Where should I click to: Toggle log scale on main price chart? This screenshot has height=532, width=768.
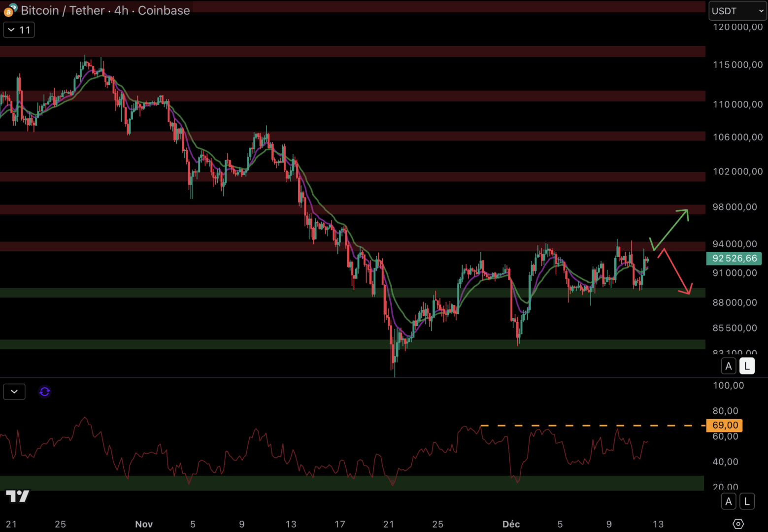pyautogui.click(x=747, y=366)
